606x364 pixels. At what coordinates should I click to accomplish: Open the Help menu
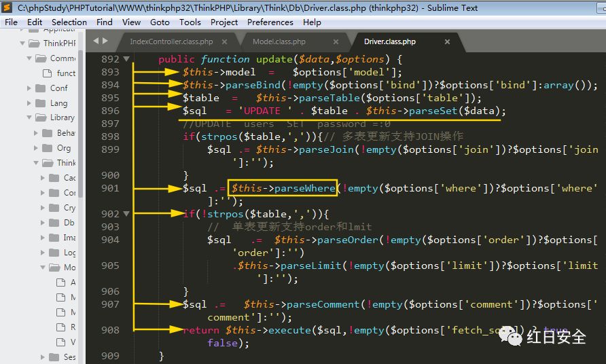coord(312,22)
